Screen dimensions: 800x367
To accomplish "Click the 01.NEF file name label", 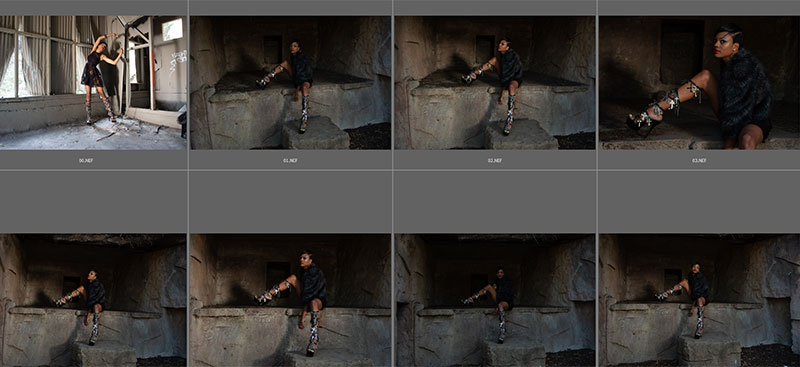I will point(290,160).
